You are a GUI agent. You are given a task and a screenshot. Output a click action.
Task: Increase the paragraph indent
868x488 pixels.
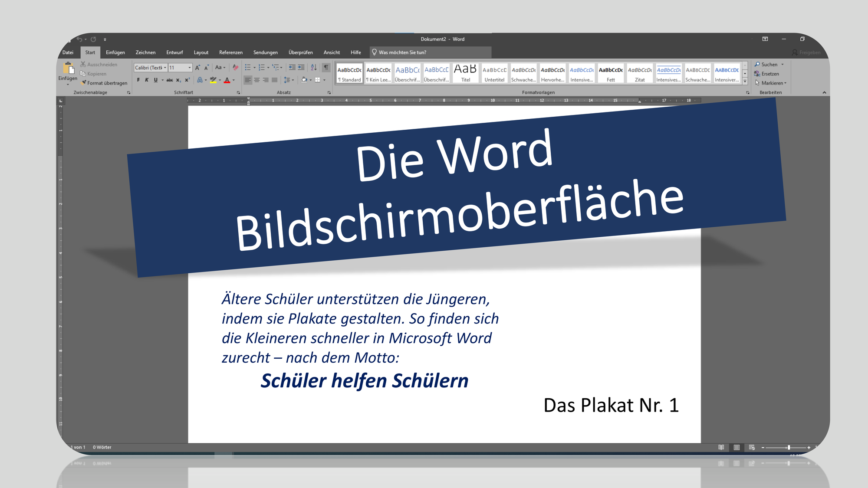coord(301,68)
